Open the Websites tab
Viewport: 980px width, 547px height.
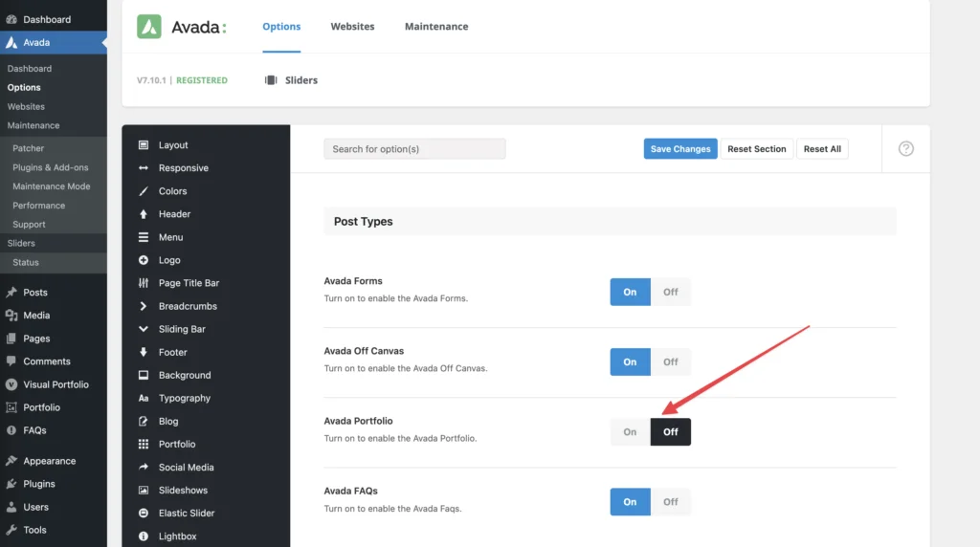pos(352,26)
